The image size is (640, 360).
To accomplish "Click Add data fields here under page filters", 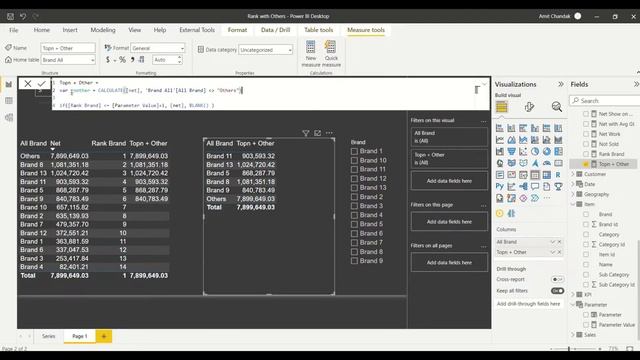I will point(449,222).
